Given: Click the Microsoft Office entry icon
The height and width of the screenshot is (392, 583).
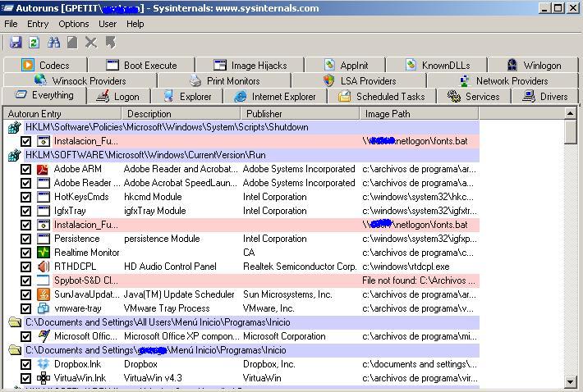Looking at the screenshot, I should [44, 336].
